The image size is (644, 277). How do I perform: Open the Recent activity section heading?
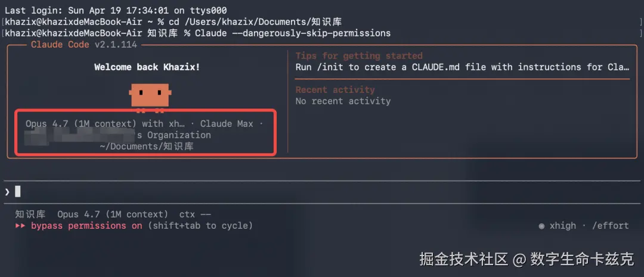coord(335,89)
